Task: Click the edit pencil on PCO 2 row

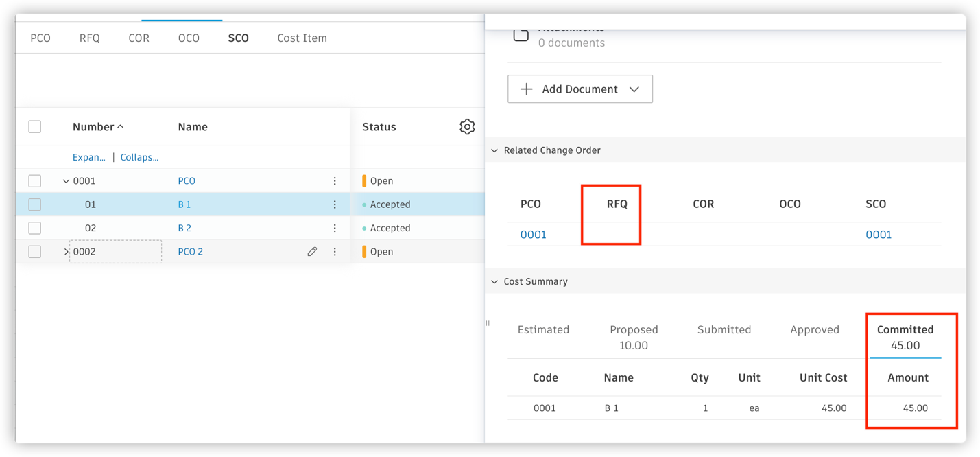Action: coord(312,252)
